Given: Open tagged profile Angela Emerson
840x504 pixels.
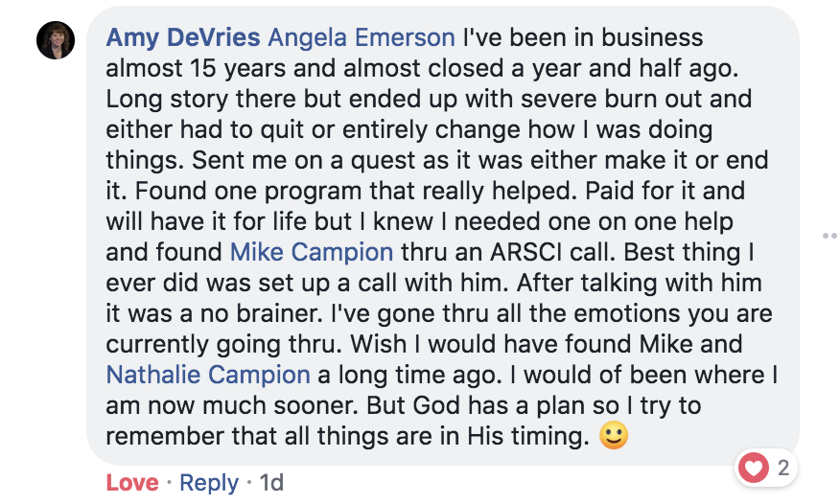Looking at the screenshot, I should (362, 37).
